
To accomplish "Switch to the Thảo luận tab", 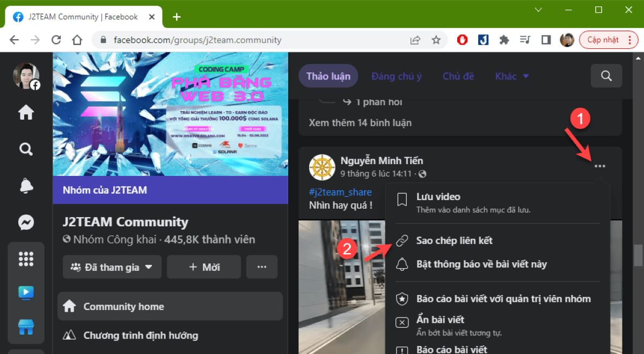I will (328, 76).
